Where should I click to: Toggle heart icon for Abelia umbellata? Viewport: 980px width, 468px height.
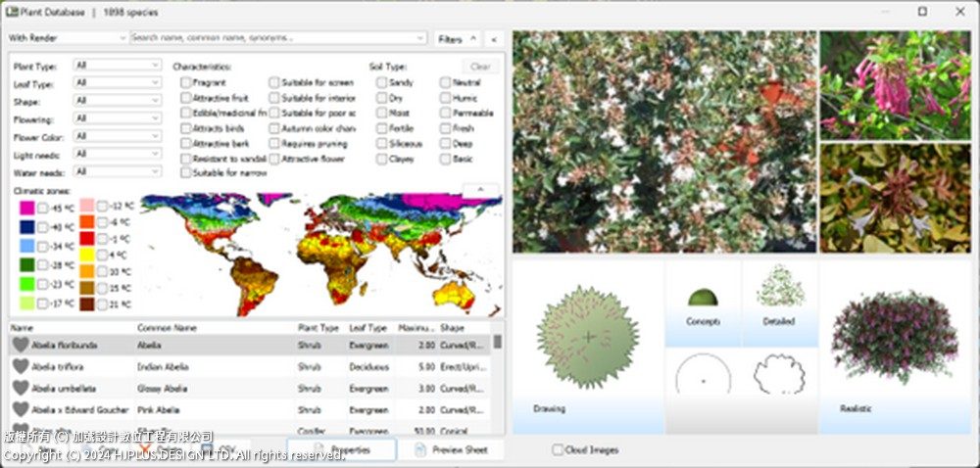(21, 388)
